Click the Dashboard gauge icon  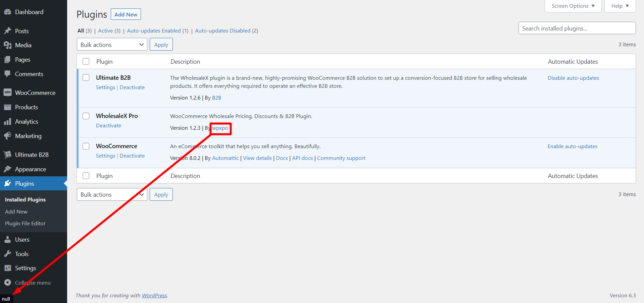pos(7,12)
